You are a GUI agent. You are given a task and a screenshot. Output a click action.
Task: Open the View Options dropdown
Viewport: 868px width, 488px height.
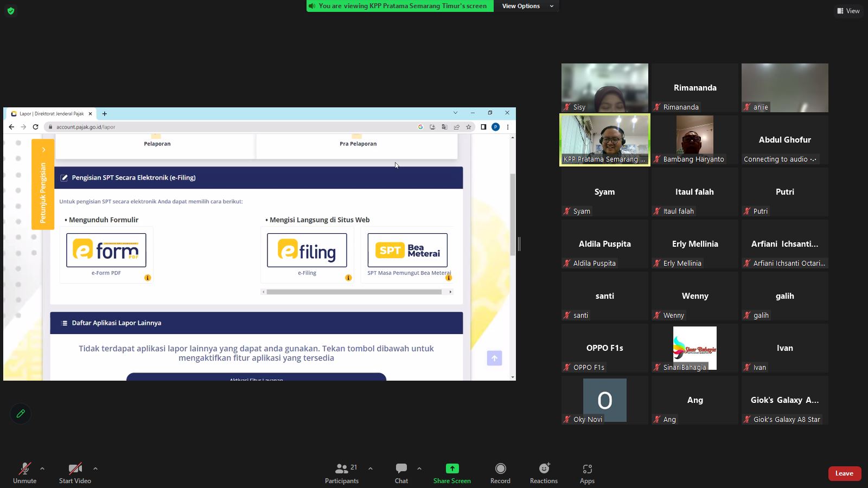[x=526, y=6]
